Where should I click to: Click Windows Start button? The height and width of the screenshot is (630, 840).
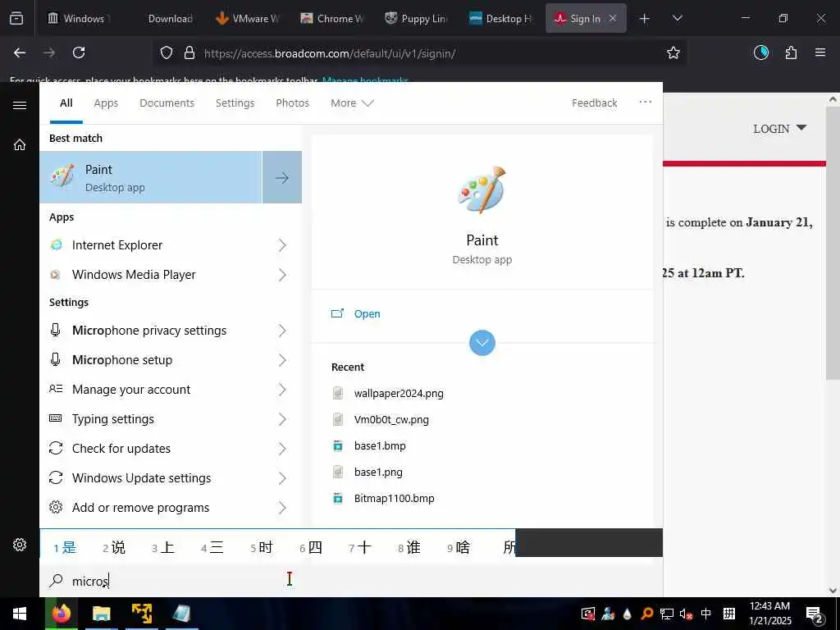point(20,614)
